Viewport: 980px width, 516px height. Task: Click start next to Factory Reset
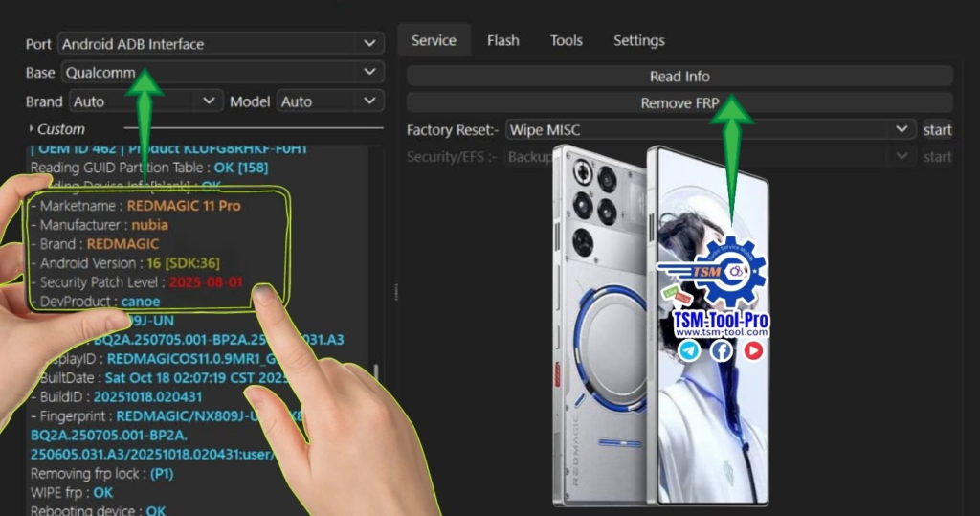pyautogui.click(x=937, y=130)
